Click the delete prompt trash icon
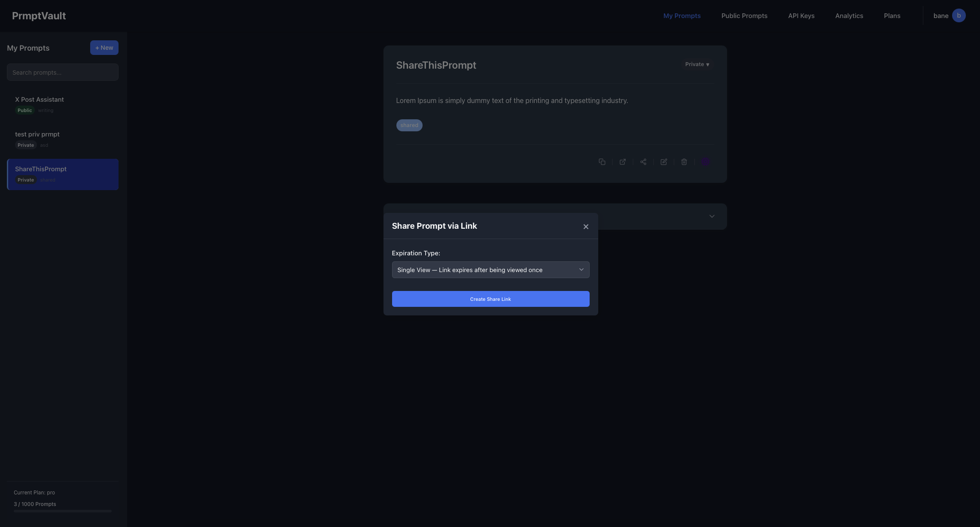Image resolution: width=980 pixels, height=527 pixels. [684, 162]
